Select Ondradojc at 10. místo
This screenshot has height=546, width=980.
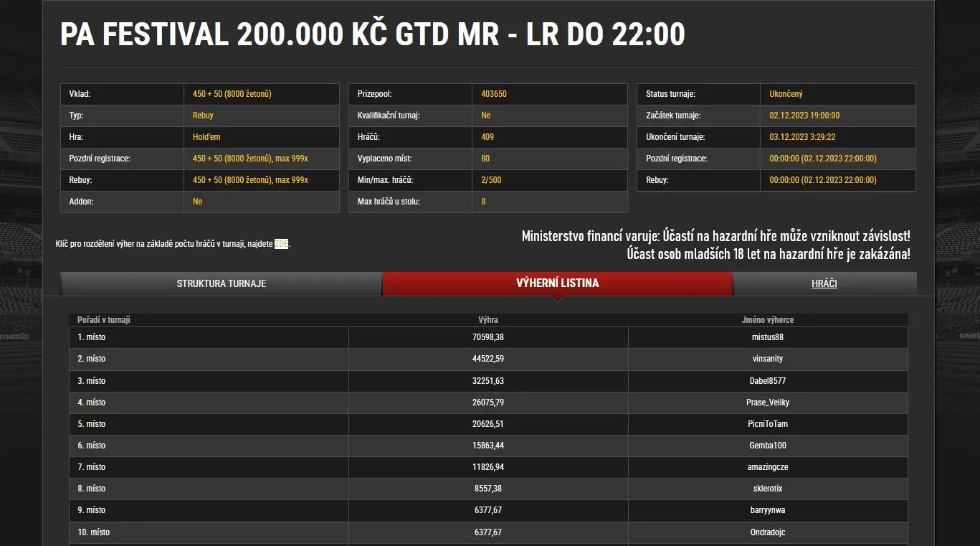point(767,532)
